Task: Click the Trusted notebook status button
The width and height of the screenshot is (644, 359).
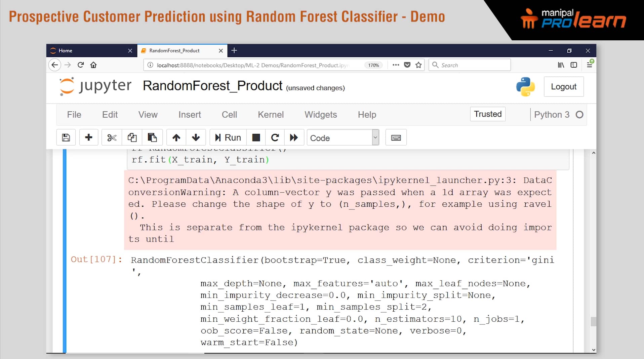Action: coord(487,114)
